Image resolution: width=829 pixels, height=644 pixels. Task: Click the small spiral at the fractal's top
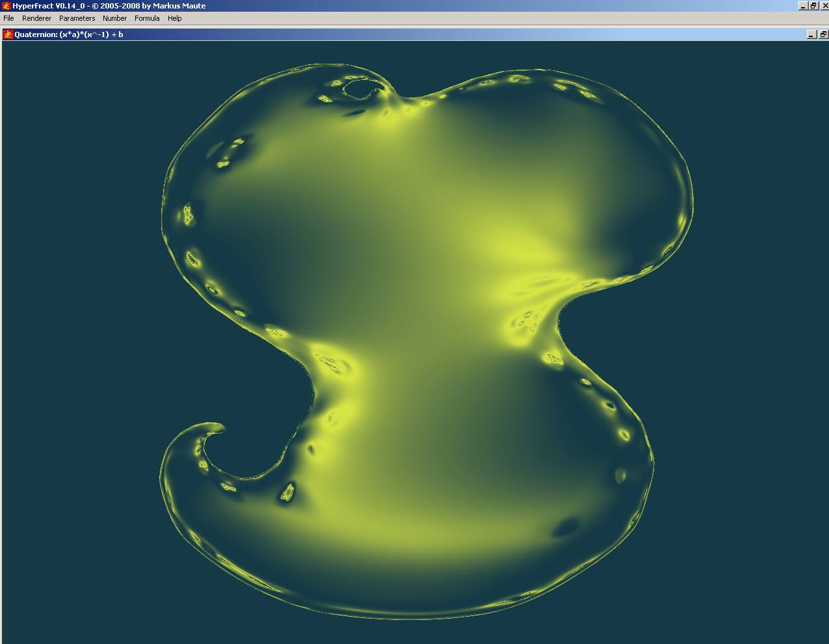(x=362, y=88)
